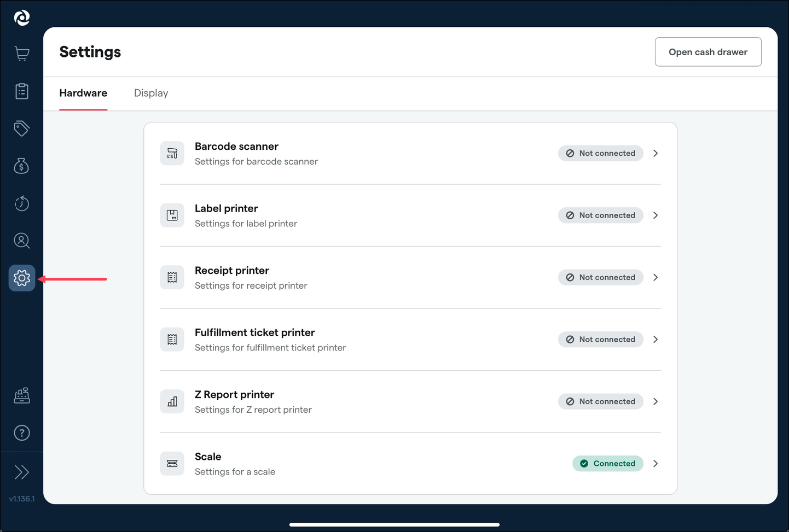This screenshot has width=789, height=532.
Task: Click the Not connected badge for Label printer
Action: tap(601, 215)
